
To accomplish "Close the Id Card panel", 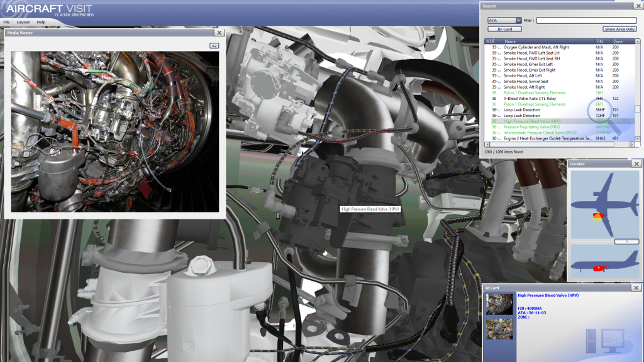I will click(636, 288).
